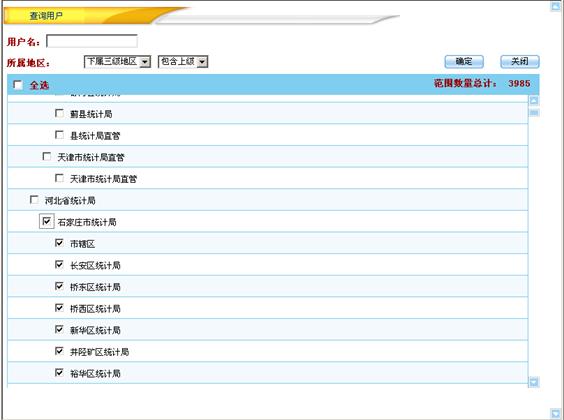The image size is (564, 420).
Task: Click the 关闭 button
Action: [x=520, y=61]
